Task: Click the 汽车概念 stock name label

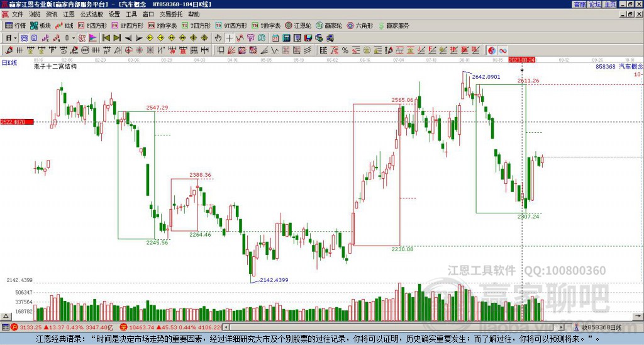Action: click(x=631, y=66)
